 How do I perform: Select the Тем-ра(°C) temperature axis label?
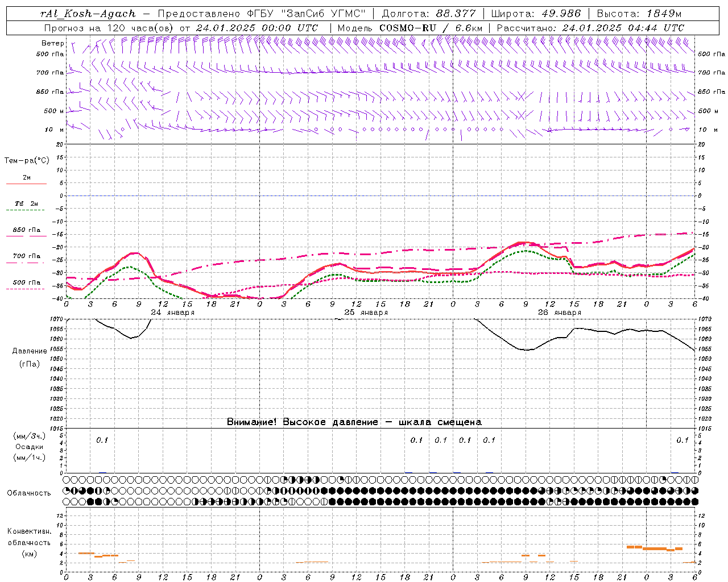(27, 161)
